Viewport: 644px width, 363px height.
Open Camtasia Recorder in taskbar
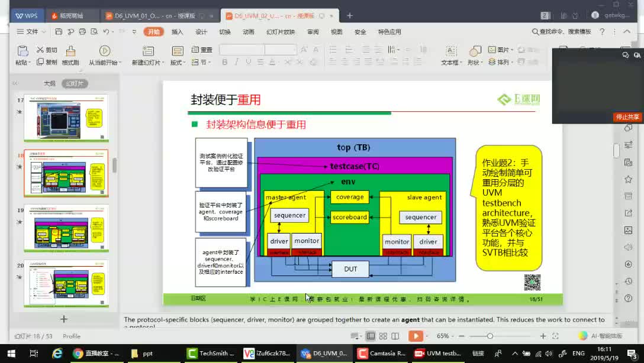[x=382, y=353]
